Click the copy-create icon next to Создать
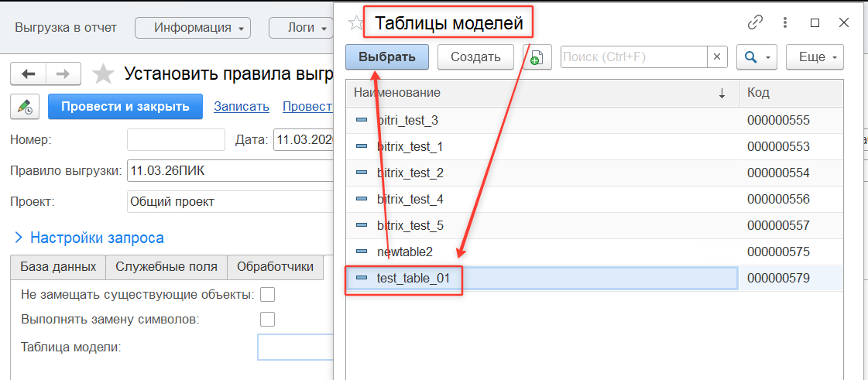This screenshot has width=868, height=380. pyautogui.click(x=537, y=56)
